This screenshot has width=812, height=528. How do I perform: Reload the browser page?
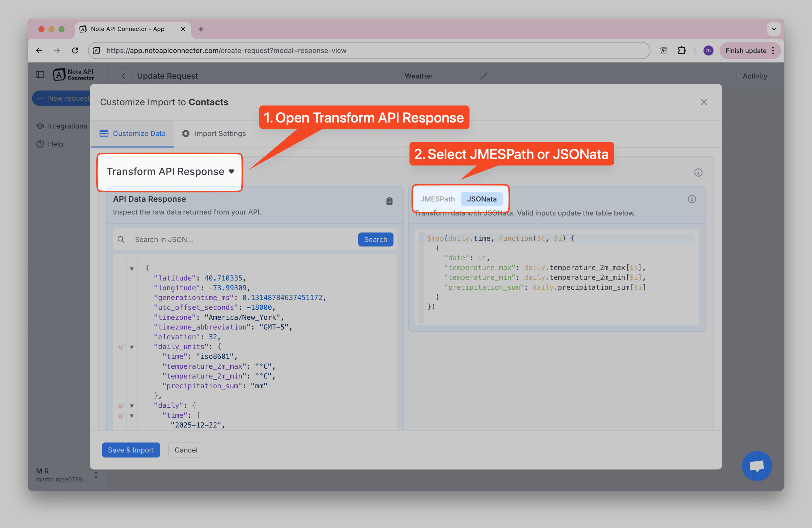pos(75,50)
